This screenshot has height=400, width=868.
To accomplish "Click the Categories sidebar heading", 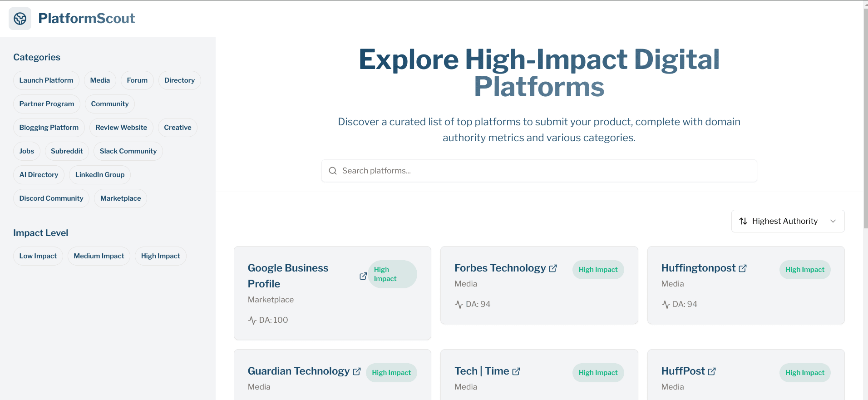I will (37, 57).
